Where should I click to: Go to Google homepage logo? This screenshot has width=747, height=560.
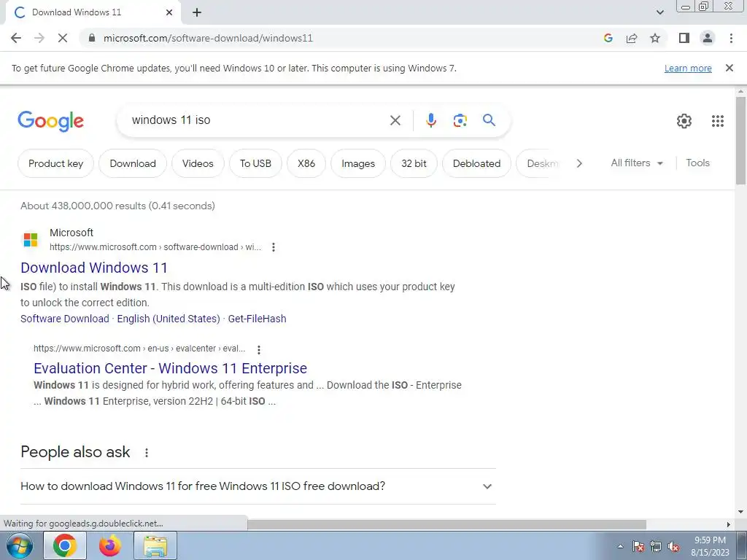(50, 121)
